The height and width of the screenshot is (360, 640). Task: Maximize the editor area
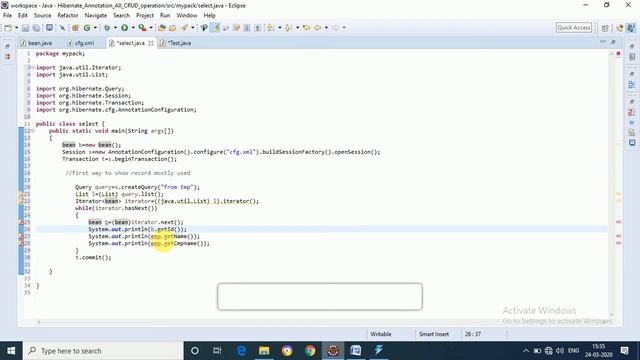(x=613, y=42)
